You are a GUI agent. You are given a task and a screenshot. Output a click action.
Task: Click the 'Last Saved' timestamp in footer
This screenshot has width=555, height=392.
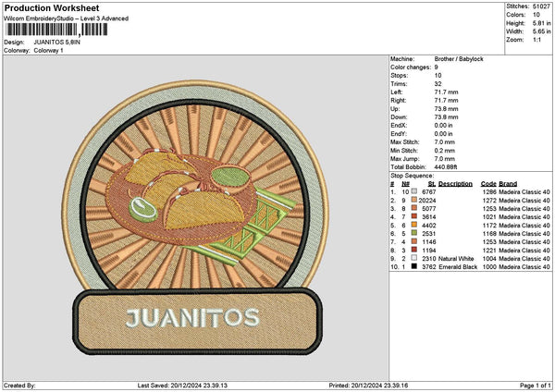182,386
